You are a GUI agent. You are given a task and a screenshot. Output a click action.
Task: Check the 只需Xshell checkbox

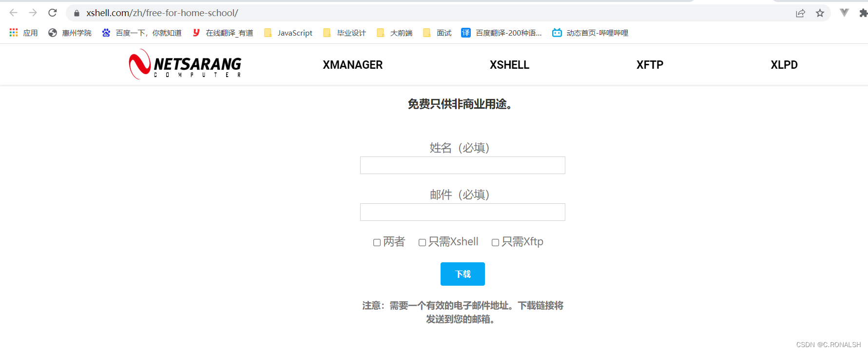[422, 242]
